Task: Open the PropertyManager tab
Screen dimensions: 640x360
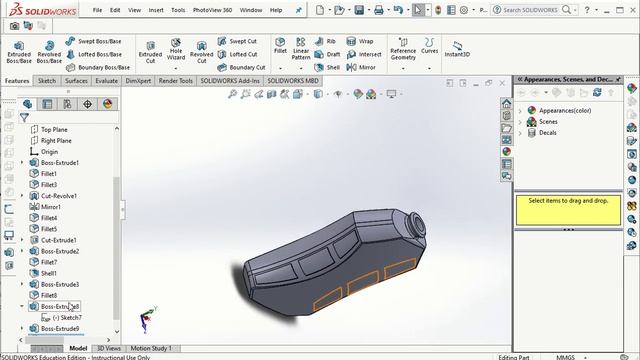Action: coord(47,104)
